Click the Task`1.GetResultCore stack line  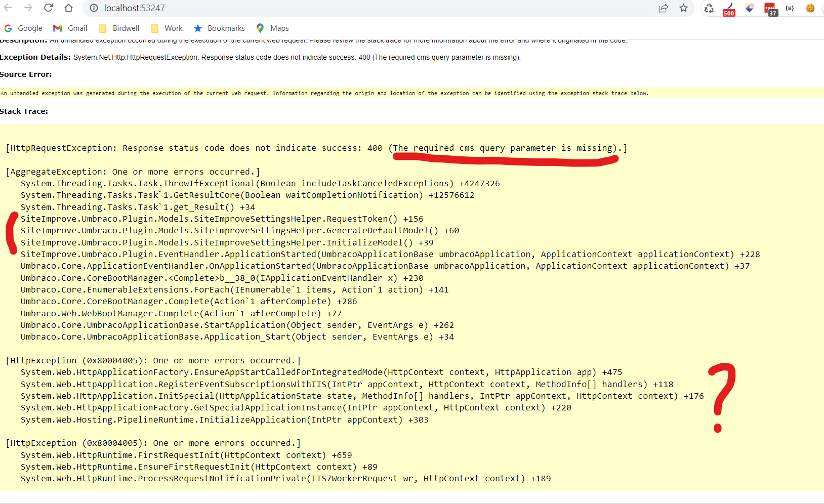point(248,195)
